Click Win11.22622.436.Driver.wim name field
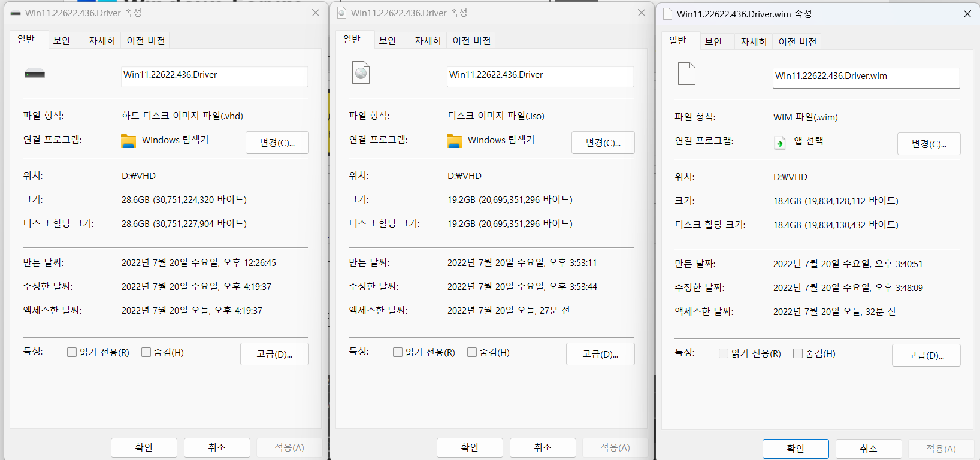980x460 pixels. click(x=866, y=77)
